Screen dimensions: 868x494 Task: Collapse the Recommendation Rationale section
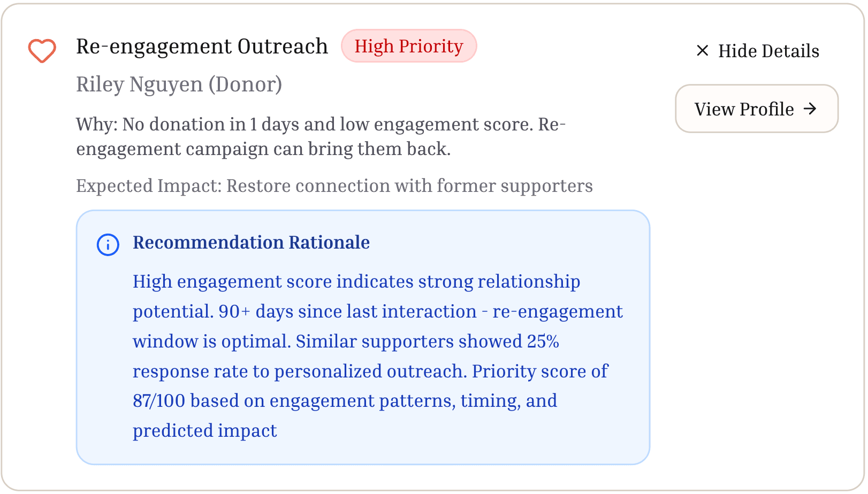[x=251, y=243]
